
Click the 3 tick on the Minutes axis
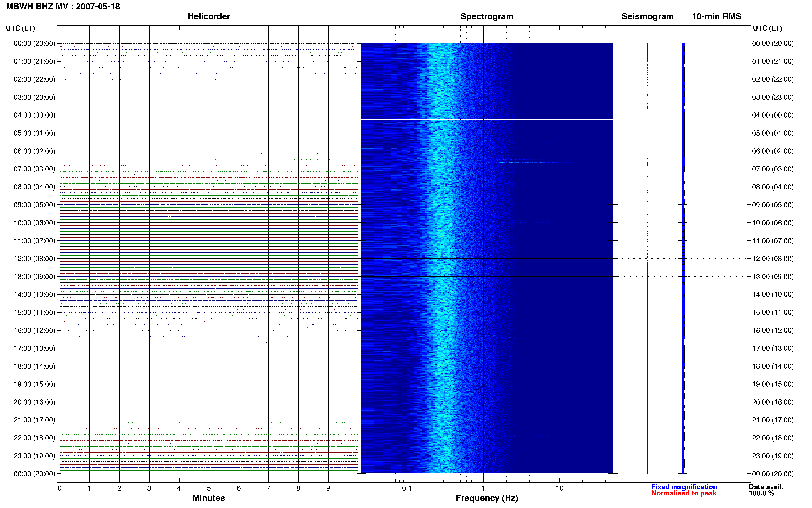click(x=149, y=488)
